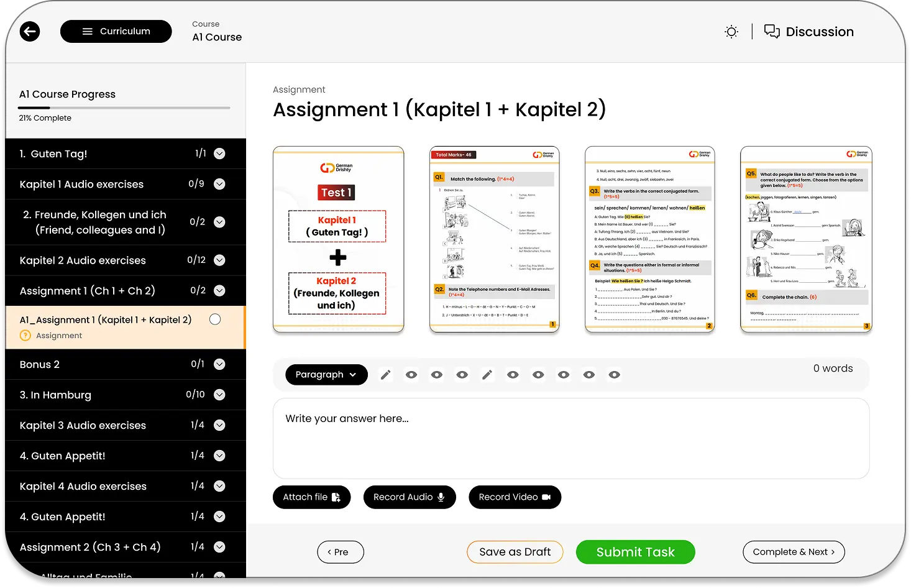This screenshot has width=911, height=588.
Task: Expand Assignment 2 (Ch 3 + Ch 4) chevron
Action: pos(219,547)
